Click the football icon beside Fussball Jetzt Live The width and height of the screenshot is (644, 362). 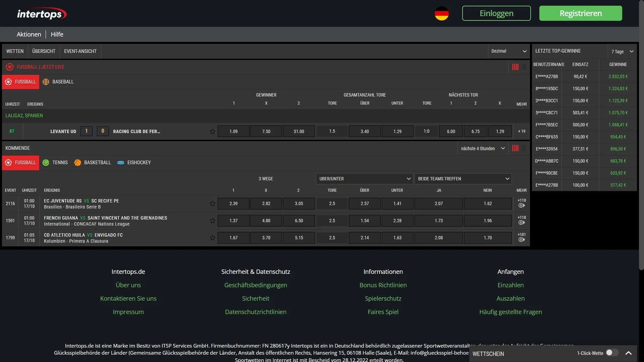[x=10, y=67]
